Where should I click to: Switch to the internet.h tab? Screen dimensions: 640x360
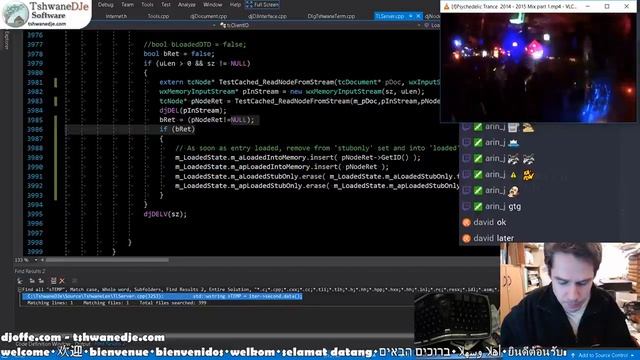[116, 16]
